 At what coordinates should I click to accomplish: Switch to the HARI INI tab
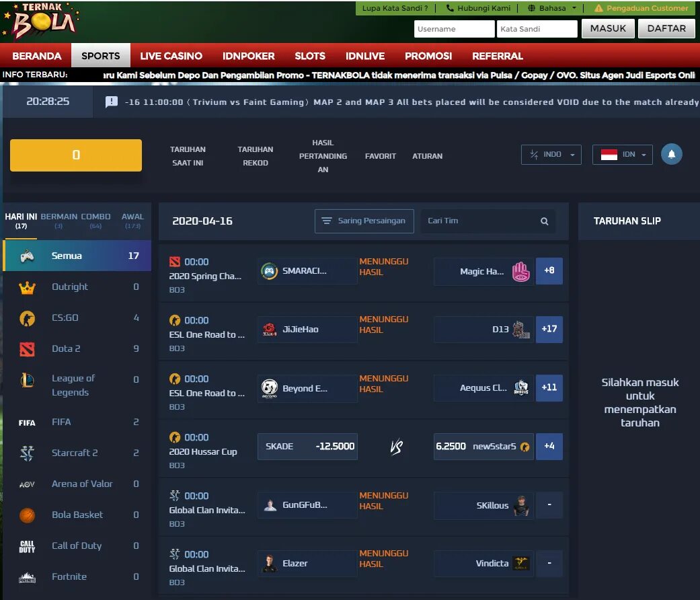click(21, 221)
